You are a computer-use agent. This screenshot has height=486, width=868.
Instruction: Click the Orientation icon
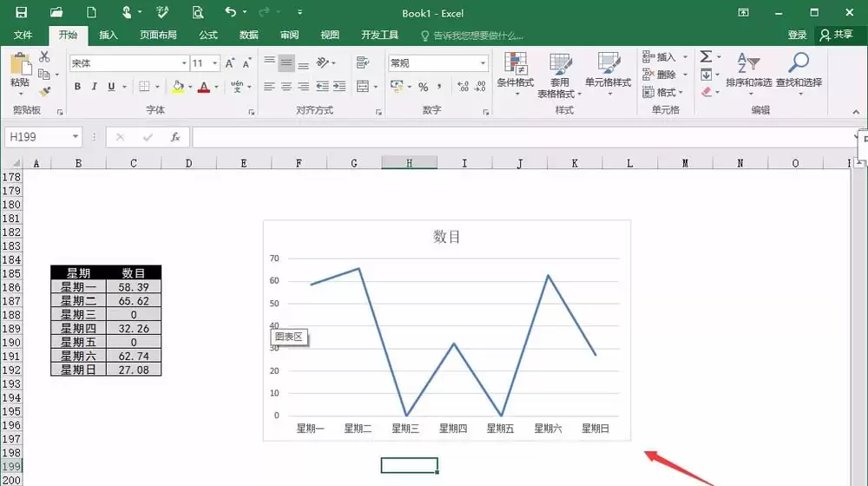point(323,62)
